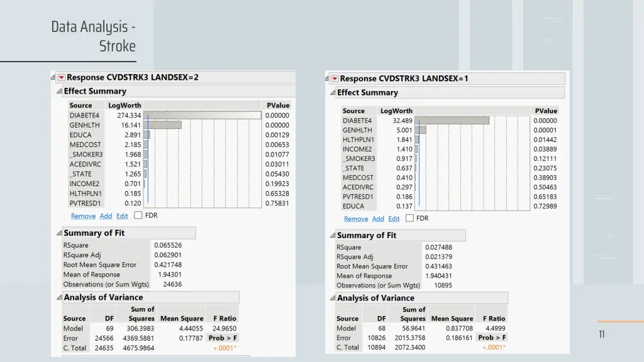
Task: Collapse the right Analysis of Variance section
Action: (x=333, y=297)
